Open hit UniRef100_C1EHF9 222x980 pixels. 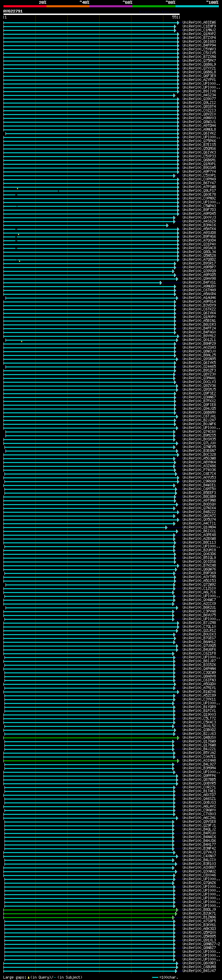pos(199,26)
